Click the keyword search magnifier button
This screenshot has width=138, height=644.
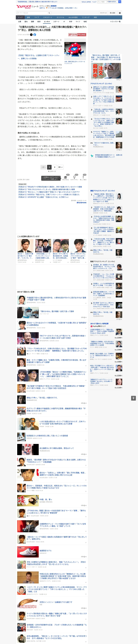coord(49,13)
